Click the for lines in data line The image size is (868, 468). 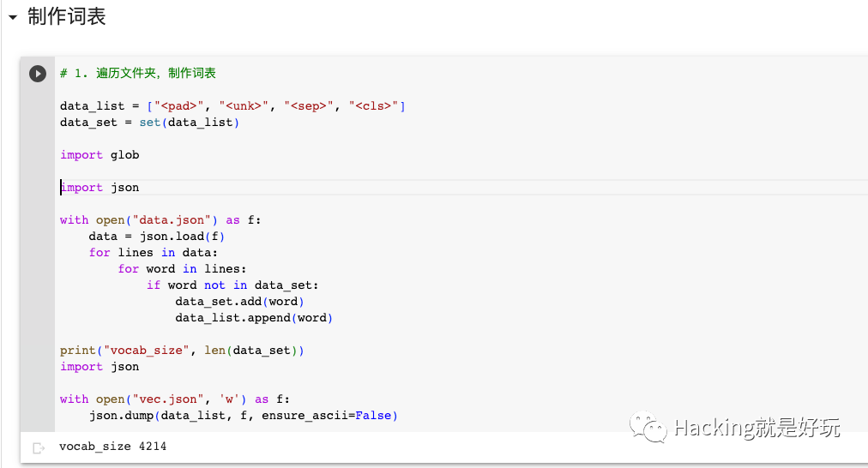(x=154, y=253)
